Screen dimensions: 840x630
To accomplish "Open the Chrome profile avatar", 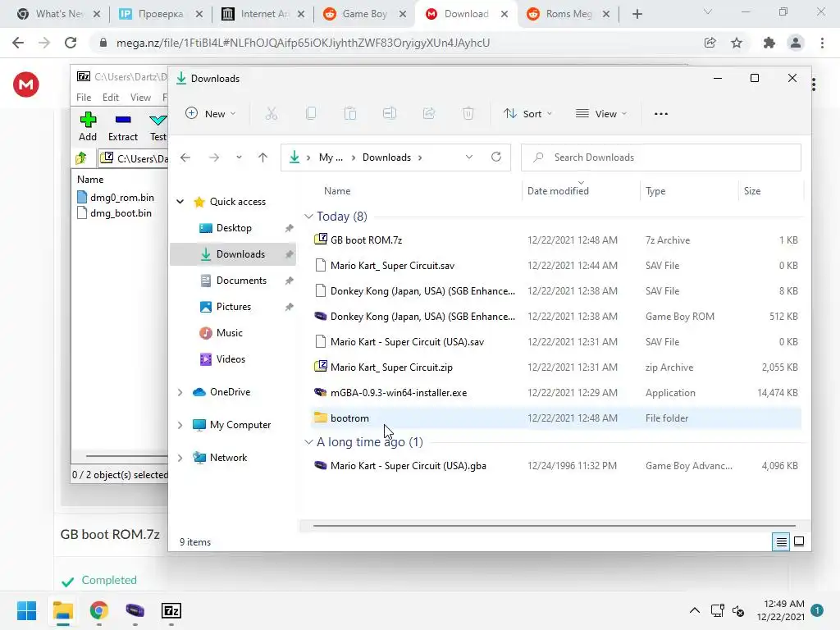I will [796, 43].
